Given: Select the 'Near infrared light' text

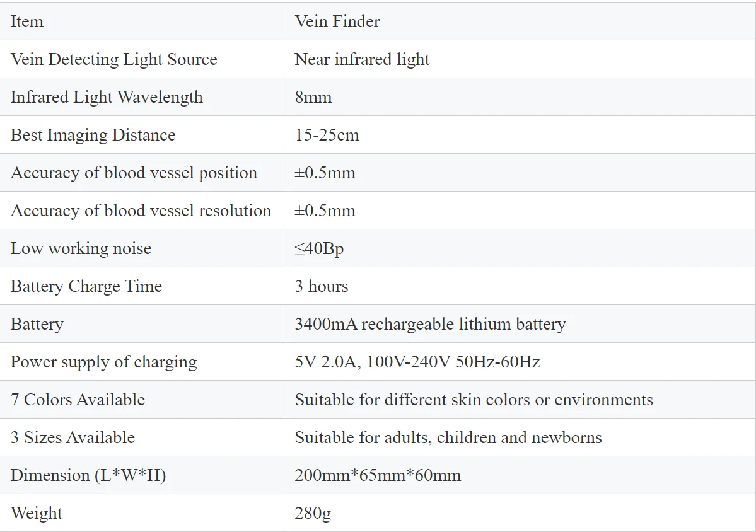Looking at the screenshot, I should point(362,59).
